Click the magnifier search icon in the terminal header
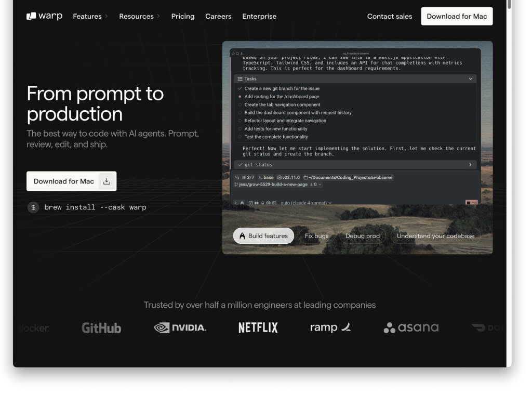This screenshot has width=532, height=394. pyautogui.click(x=237, y=54)
